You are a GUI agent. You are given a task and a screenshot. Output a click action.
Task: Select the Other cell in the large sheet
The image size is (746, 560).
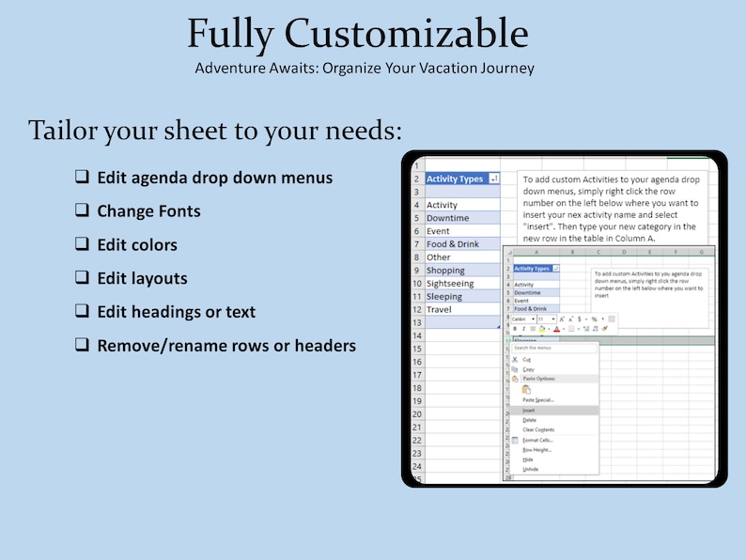(462, 257)
